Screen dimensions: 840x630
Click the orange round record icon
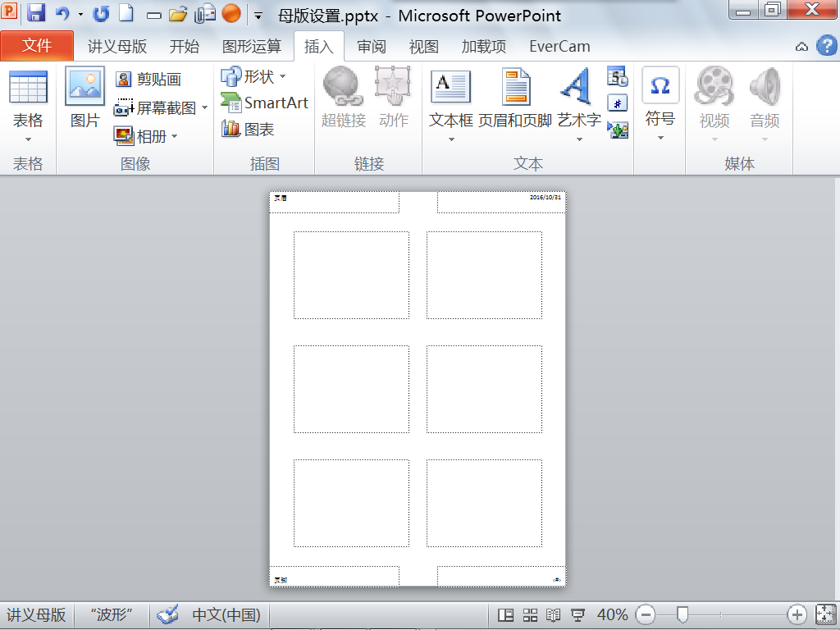click(231, 13)
